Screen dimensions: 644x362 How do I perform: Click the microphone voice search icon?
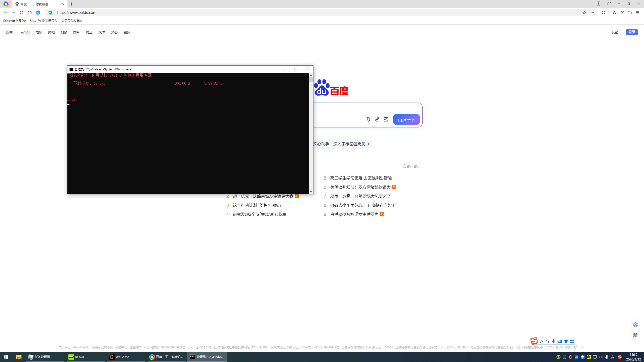[x=368, y=119]
